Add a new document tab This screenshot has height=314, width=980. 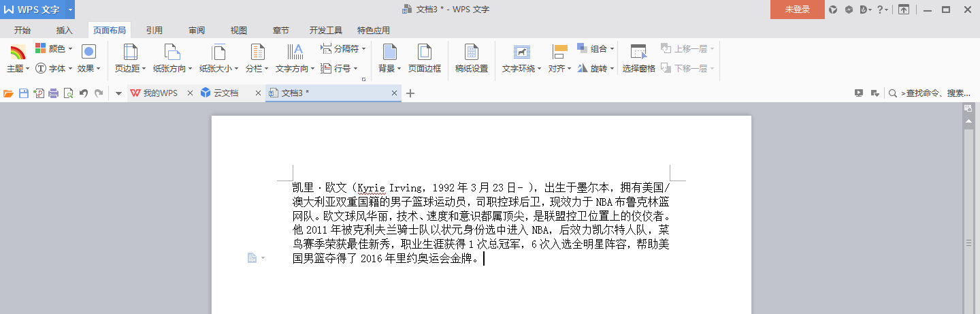410,93
